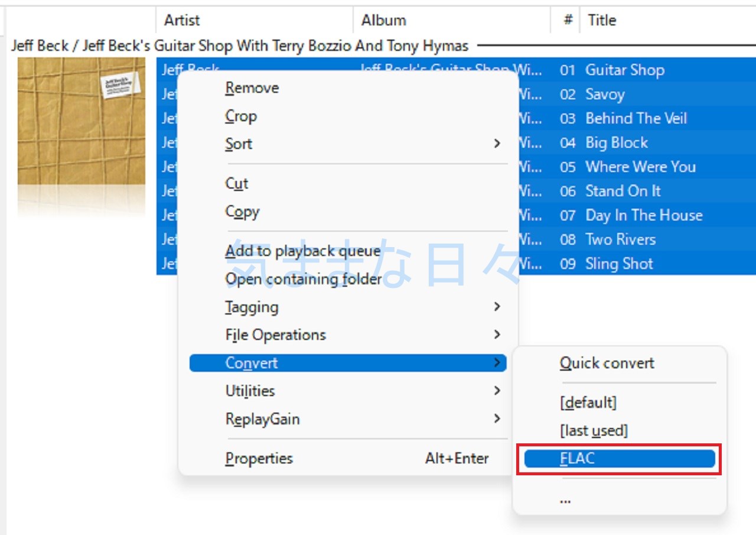The height and width of the screenshot is (535, 756).
Task: Click the Artist column header
Action: tap(255, 20)
